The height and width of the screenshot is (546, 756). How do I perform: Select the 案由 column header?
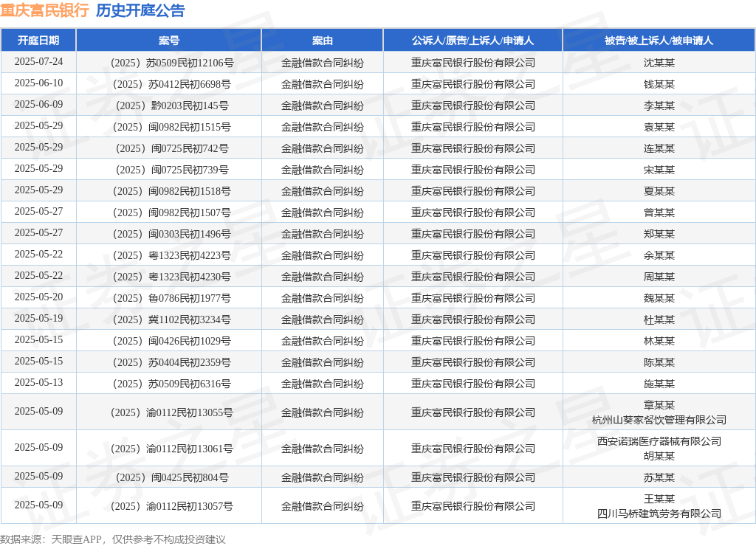pyautogui.click(x=322, y=41)
